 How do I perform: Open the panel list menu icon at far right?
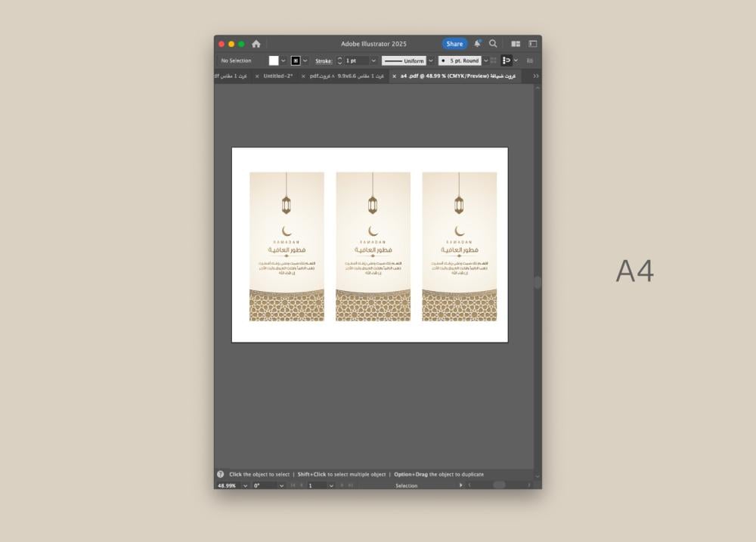click(x=530, y=60)
